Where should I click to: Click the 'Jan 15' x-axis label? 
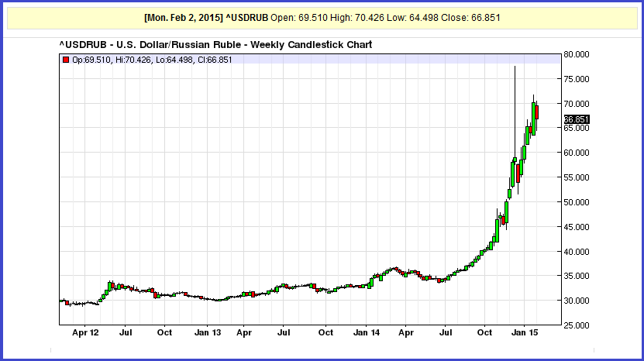(525, 332)
